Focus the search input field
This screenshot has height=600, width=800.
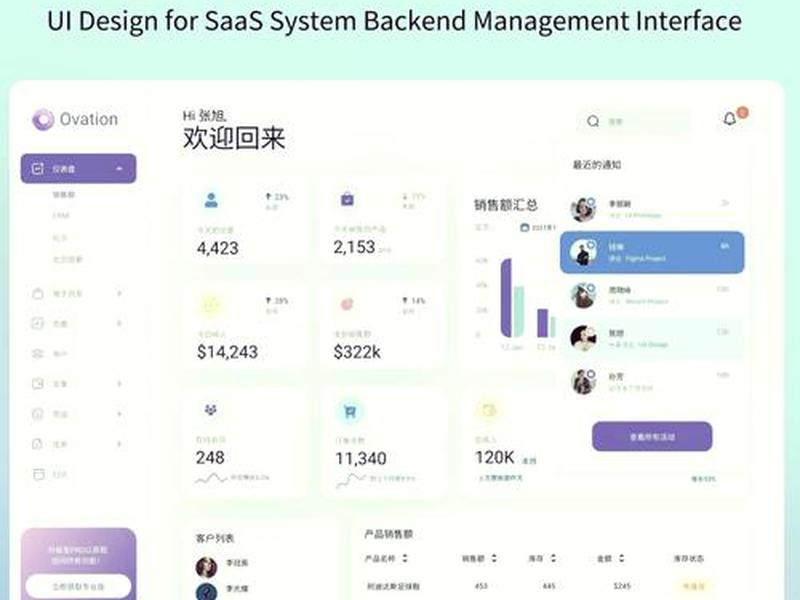coord(634,121)
